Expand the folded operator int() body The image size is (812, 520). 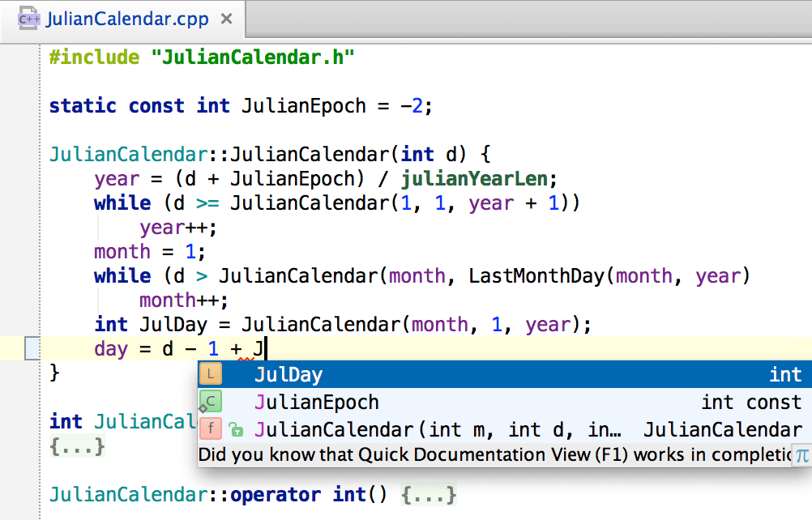point(429,494)
